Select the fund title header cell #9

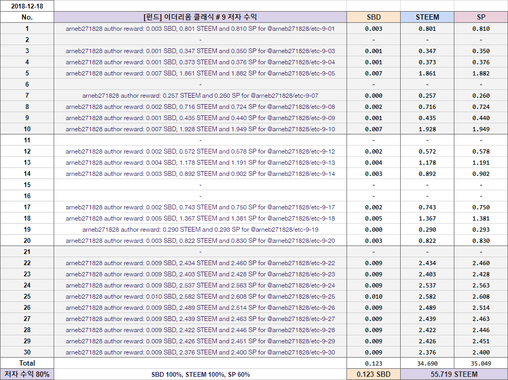click(200, 17)
